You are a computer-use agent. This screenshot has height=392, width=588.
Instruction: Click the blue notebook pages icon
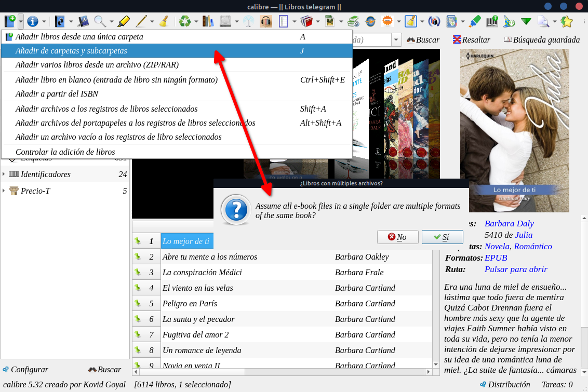(x=451, y=21)
